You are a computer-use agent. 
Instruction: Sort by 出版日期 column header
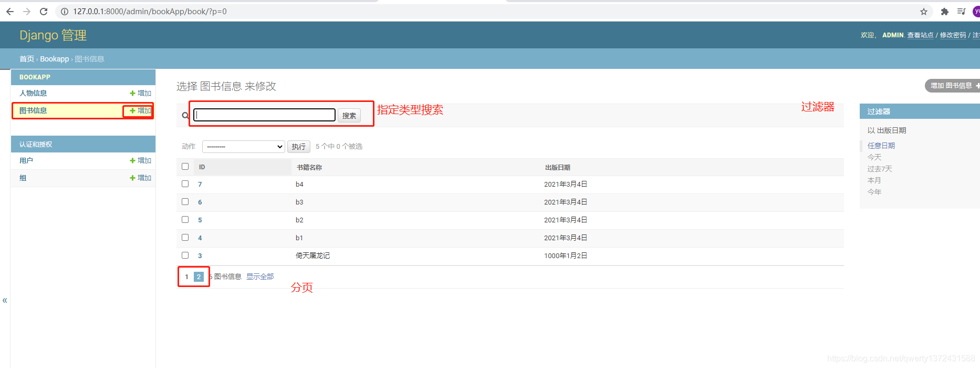(558, 167)
